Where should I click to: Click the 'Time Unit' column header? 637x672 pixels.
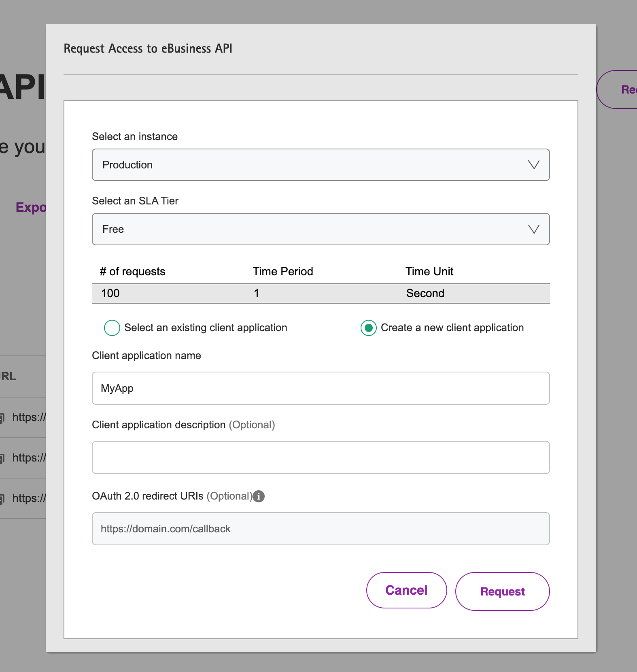429,271
